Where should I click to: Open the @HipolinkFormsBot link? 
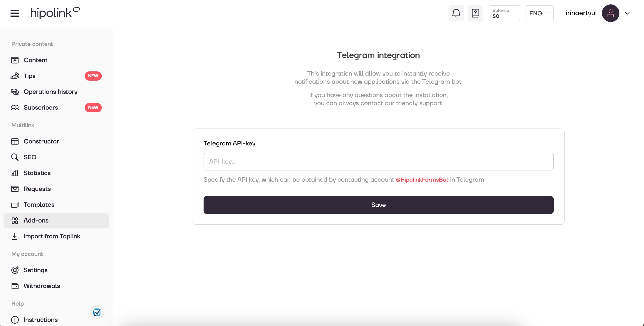pyautogui.click(x=422, y=179)
